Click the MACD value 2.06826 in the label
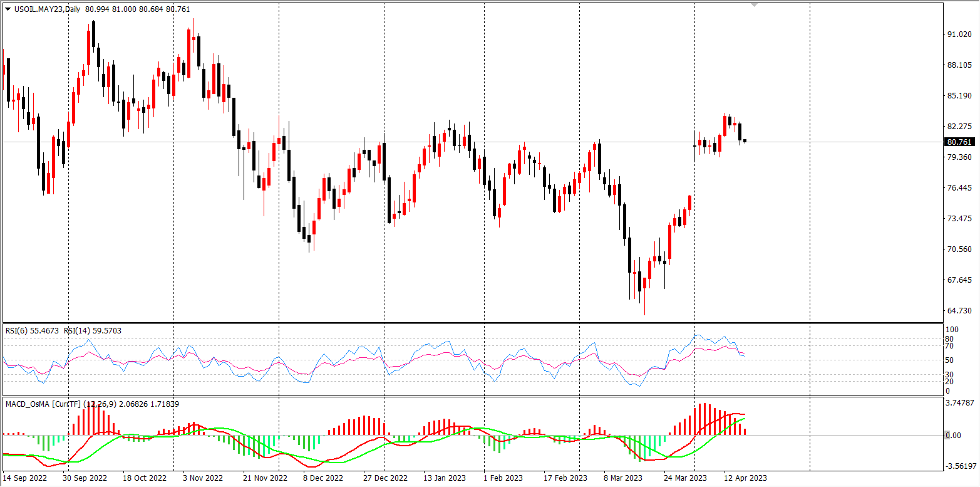Screen dimensions: 980x487 click(135, 404)
